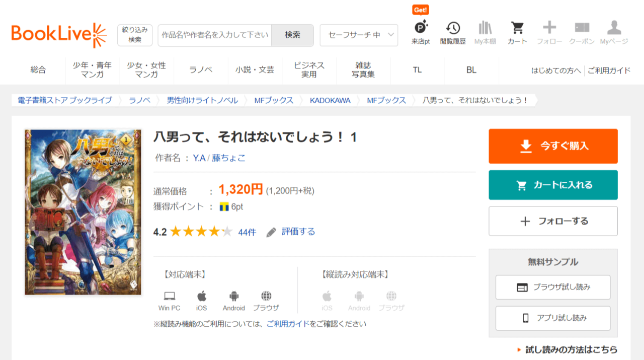
Task: Select the ラノベ category tab
Action: pos(201,70)
